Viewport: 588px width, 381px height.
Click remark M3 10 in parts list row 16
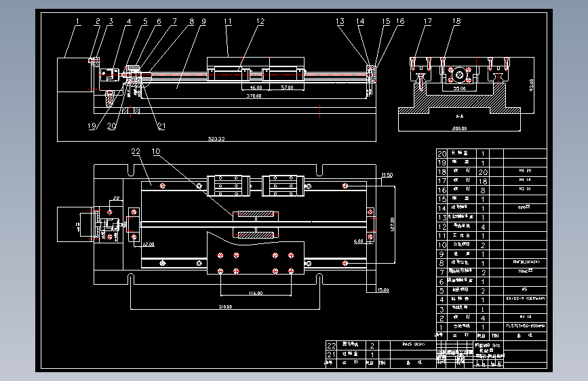point(525,189)
